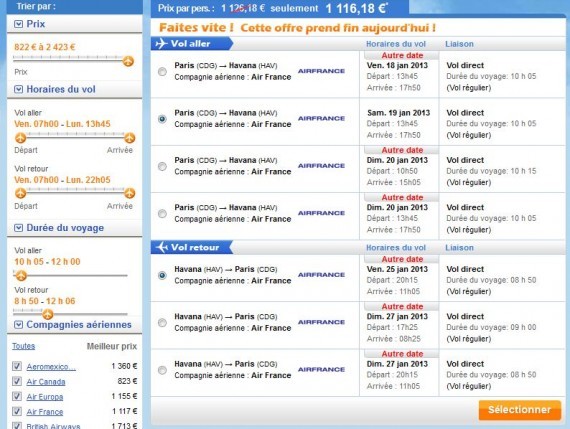Click Autre date above Dim. 20 jan 13h45 flight
The width and height of the screenshot is (570, 429).
click(402, 197)
